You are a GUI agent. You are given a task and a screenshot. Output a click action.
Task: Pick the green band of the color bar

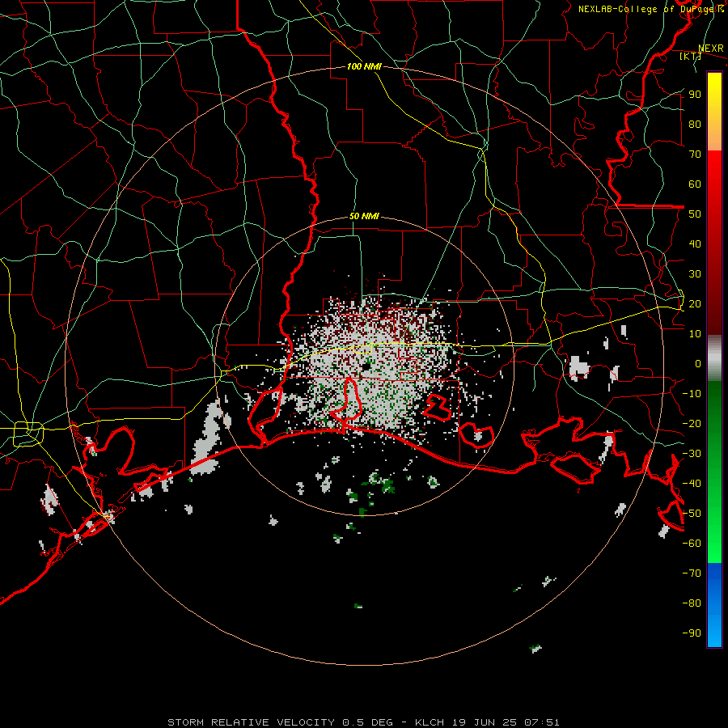click(714, 472)
